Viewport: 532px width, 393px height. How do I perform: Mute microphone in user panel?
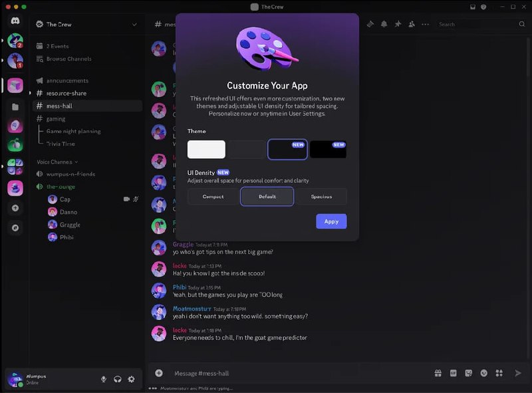point(104,379)
